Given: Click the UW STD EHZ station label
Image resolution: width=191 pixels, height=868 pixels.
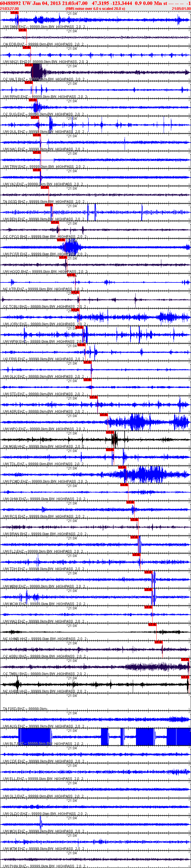Looking at the screenshot, I should [13, 394].
